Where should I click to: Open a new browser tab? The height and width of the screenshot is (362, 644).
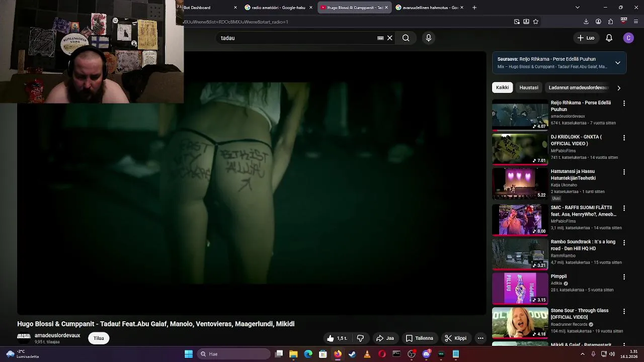pos(474,8)
